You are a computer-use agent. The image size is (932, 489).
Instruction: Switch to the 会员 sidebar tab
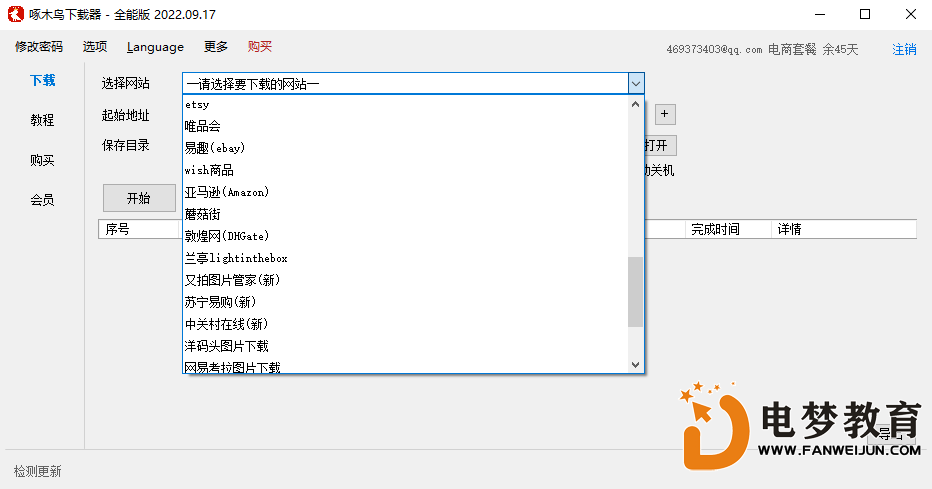tap(42, 200)
